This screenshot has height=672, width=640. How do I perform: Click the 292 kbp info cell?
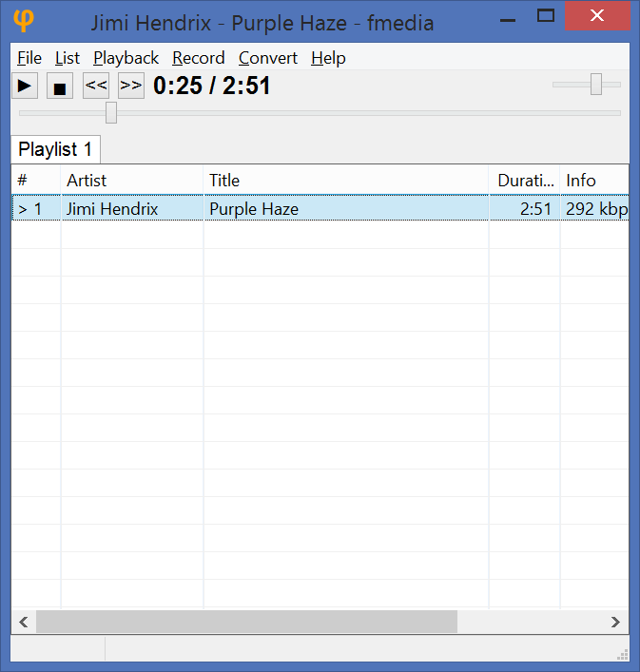click(594, 209)
